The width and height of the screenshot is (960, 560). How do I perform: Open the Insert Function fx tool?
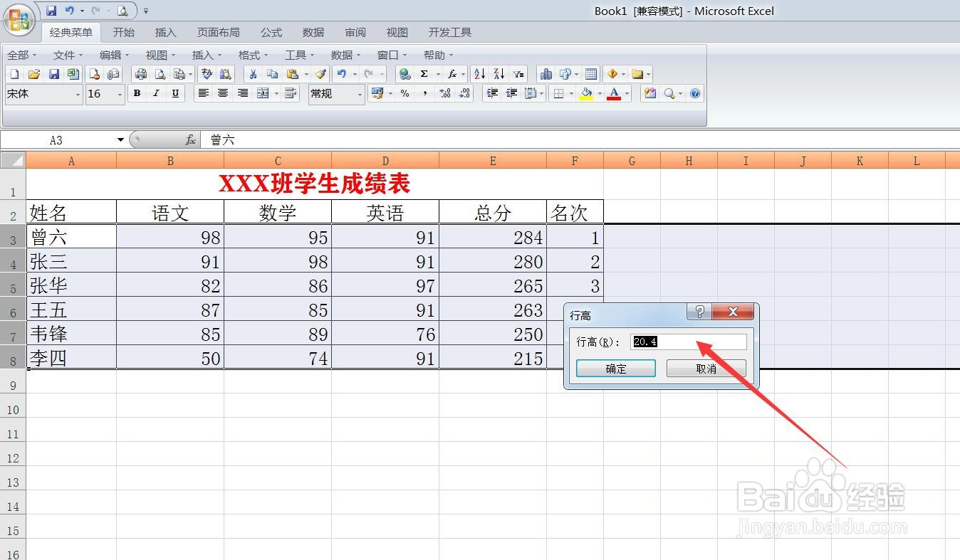[453, 73]
